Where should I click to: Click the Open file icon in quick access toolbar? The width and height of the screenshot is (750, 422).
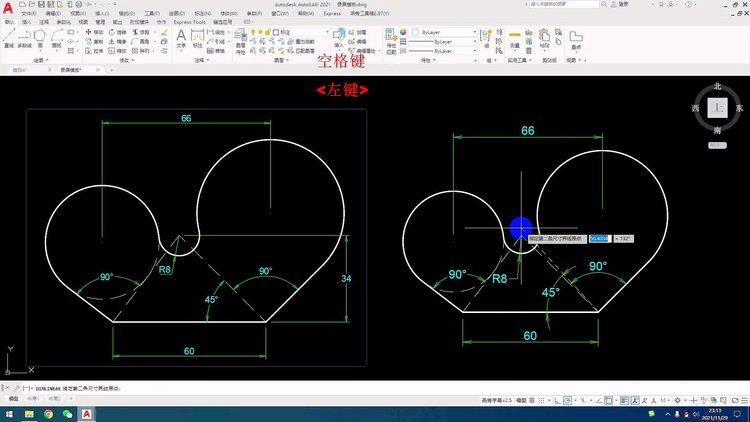[32, 4]
